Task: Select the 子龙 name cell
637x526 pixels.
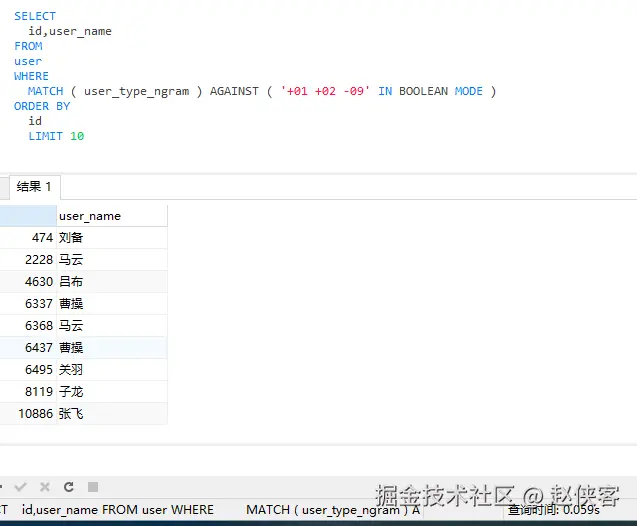Action: pyautogui.click(x=112, y=392)
